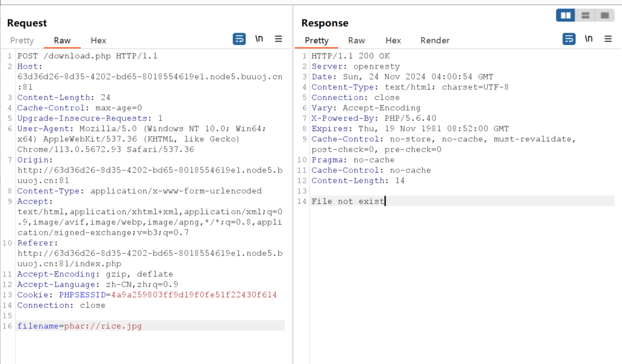
Task: Open the Response Hex tab
Action: coord(393,41)
